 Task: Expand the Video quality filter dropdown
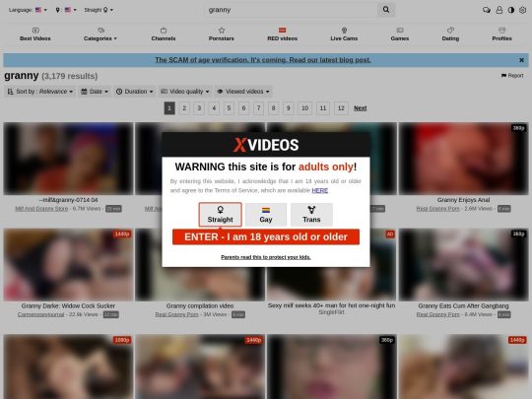point(185,92)
